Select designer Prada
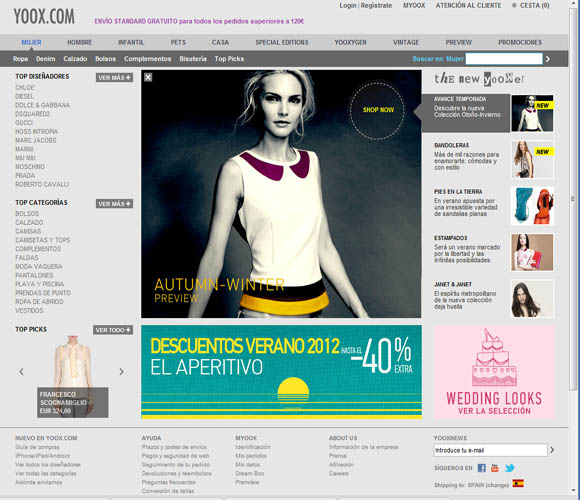580x500 pixels. [x=25, y=176]
